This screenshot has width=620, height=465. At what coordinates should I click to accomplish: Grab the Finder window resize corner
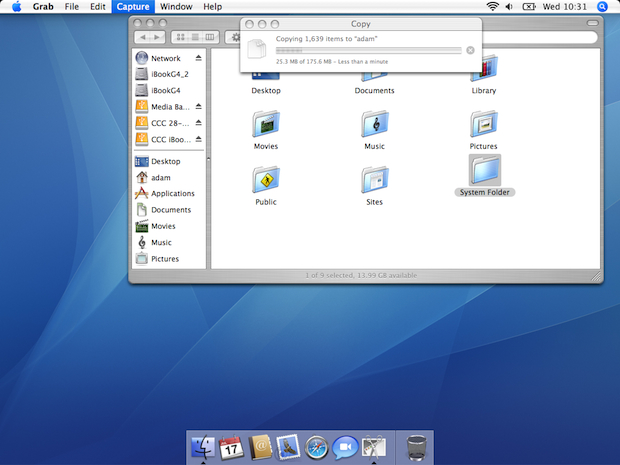(x=595, y=277)
